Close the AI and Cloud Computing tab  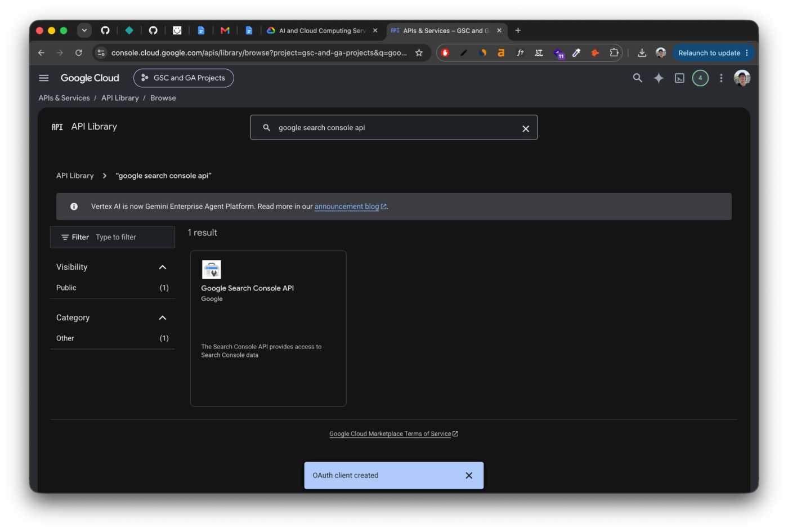[x=375, y=30]
